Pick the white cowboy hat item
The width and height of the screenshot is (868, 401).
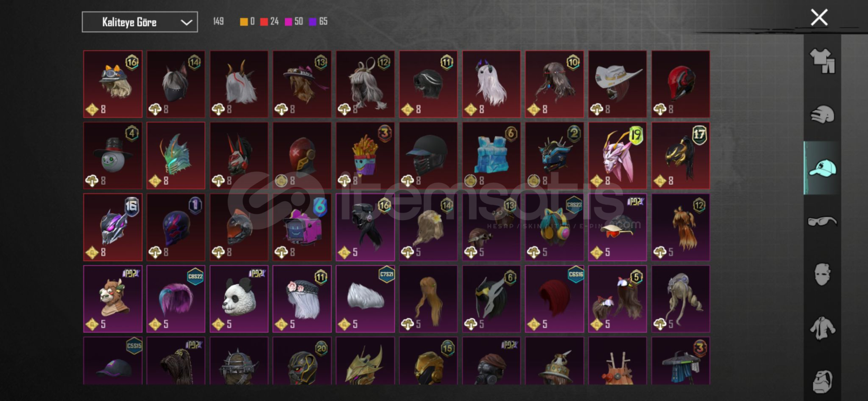[618, 84]
